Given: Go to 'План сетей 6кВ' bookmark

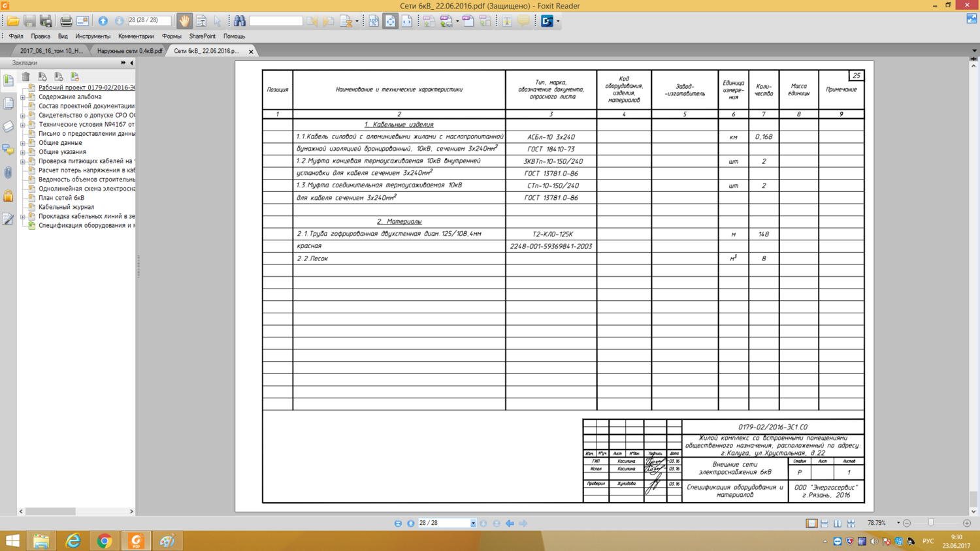Looking at the screenshot, I should [x=61, y=198].
